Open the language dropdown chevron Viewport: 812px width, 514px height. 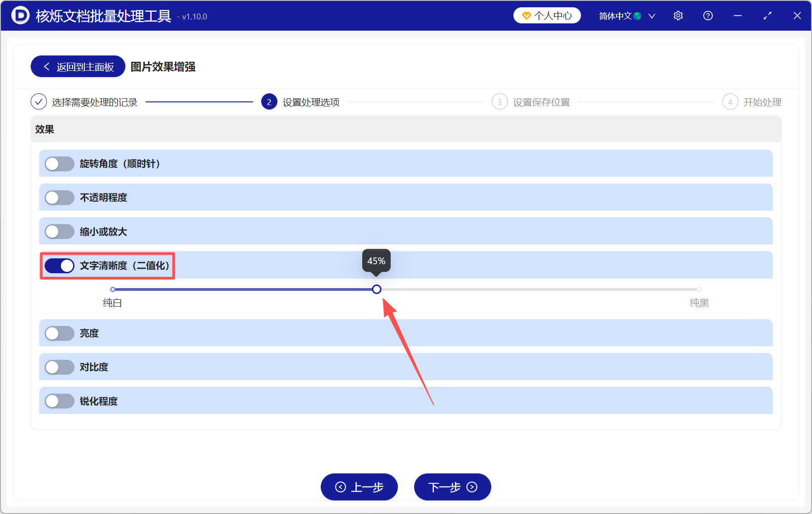coord(652,15)
